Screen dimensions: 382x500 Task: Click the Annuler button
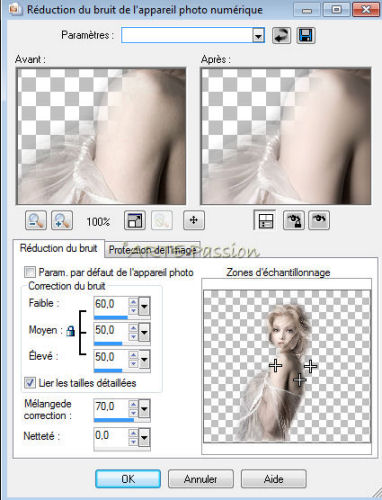pyautogui.click(x=201, y=479)
